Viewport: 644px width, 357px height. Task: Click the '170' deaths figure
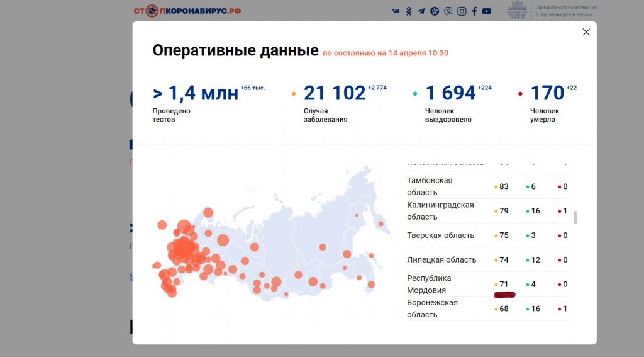click(548, 93)
